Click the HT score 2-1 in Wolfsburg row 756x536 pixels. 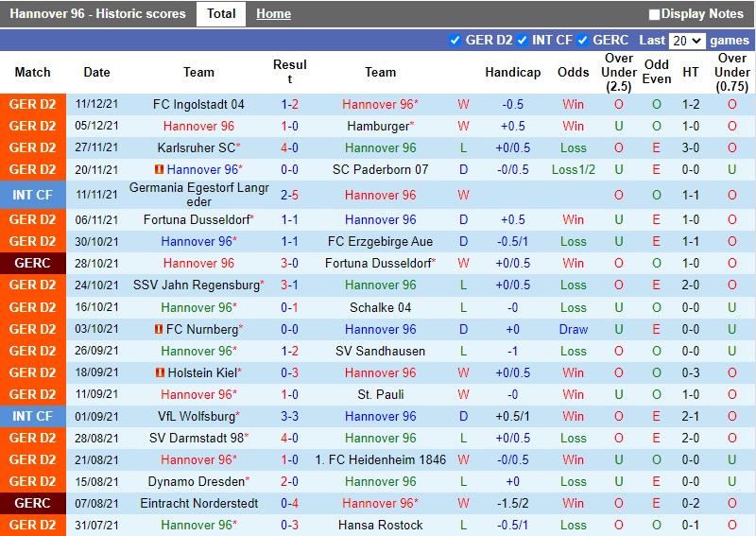(x=691, y=416)
